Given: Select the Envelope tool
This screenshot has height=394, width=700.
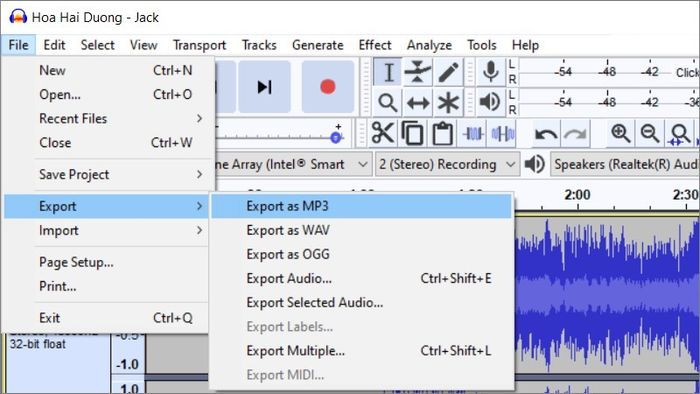Looking at the screenshot, I should tap(417, 72).
